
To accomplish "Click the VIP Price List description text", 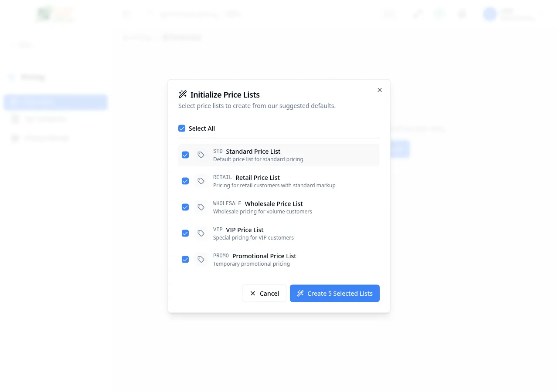I will click(253, 238).
